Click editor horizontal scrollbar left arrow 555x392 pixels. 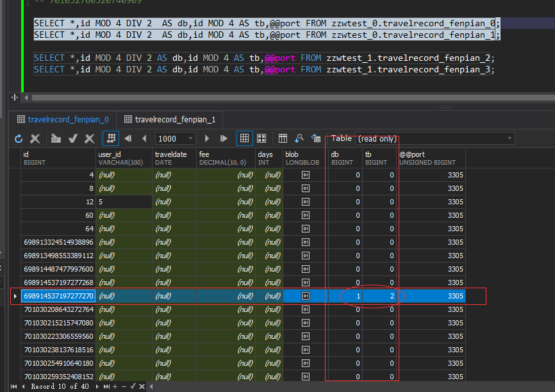[x=26, y=97]
